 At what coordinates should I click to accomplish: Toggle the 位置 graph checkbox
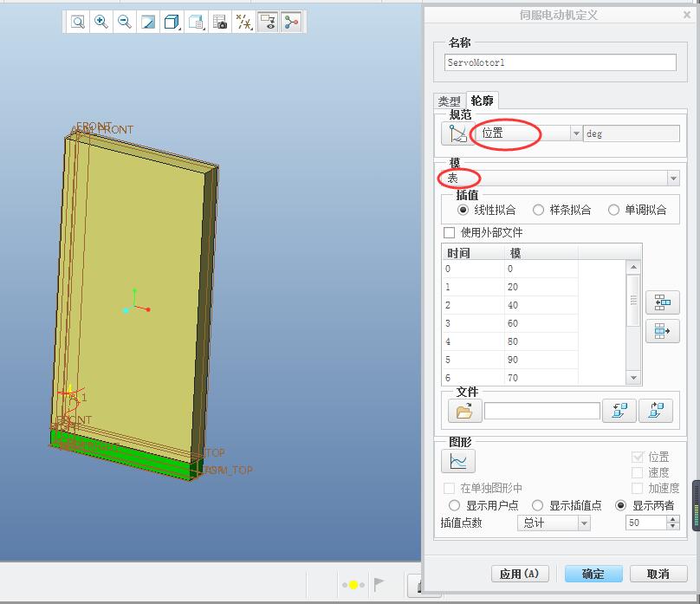pos(638,457)
